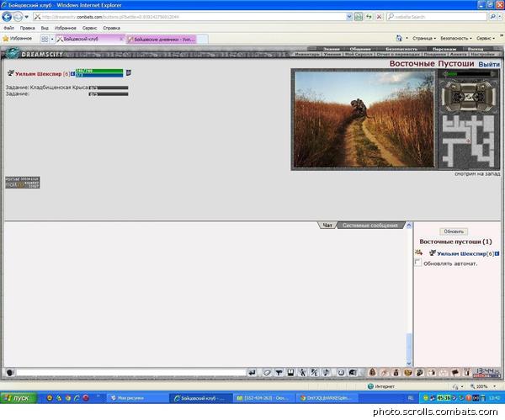Viewport: 505px width, 420px height.
Task: Open Уильям Шекспир in player list
Action: [x=461, y=254]
